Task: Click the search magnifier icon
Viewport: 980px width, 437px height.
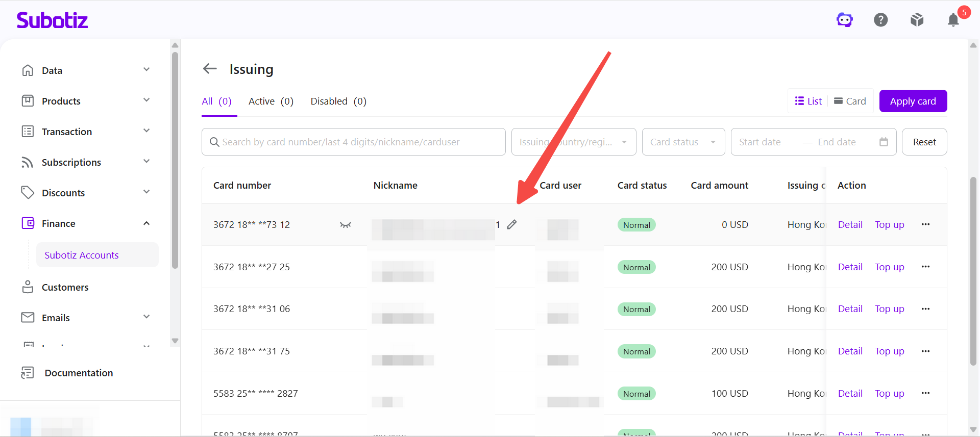Action: click(x=214, y=142)
